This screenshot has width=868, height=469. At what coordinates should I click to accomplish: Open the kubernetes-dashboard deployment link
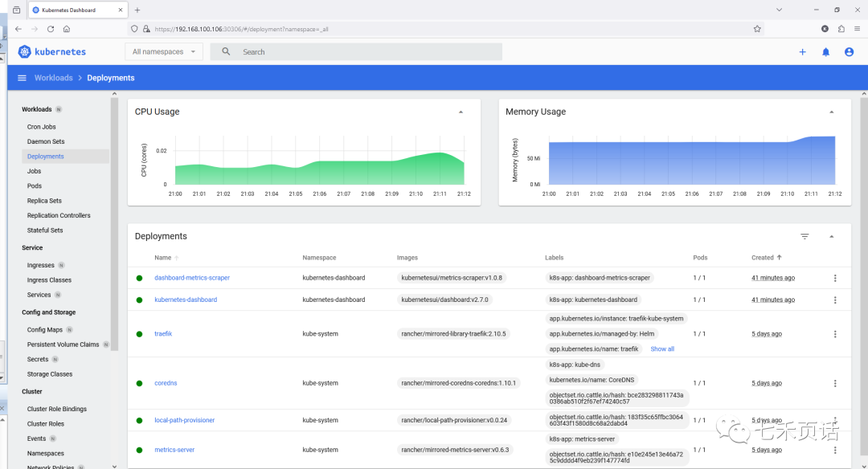click(x=186, y=300)
